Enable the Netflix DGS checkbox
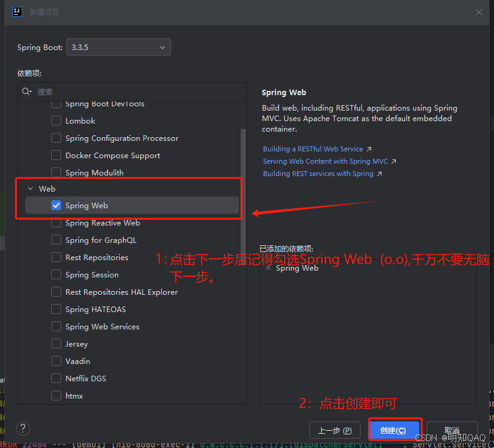Screen dimensions: 494x448 pyautogui.click(x=56, y=378)
